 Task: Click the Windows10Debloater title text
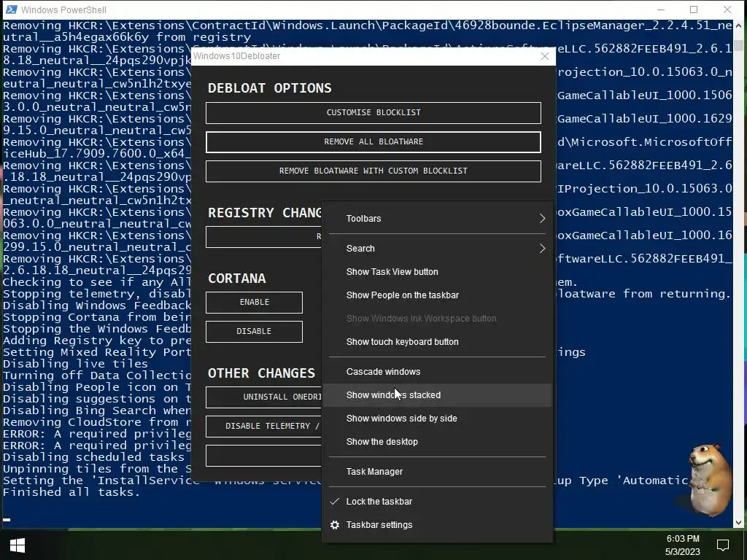coord(237,56)
